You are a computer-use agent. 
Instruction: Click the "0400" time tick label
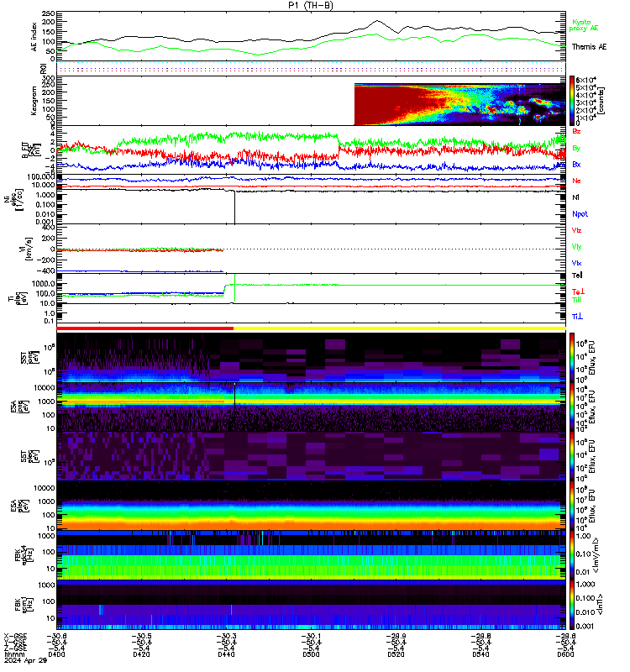pos(56,654)
